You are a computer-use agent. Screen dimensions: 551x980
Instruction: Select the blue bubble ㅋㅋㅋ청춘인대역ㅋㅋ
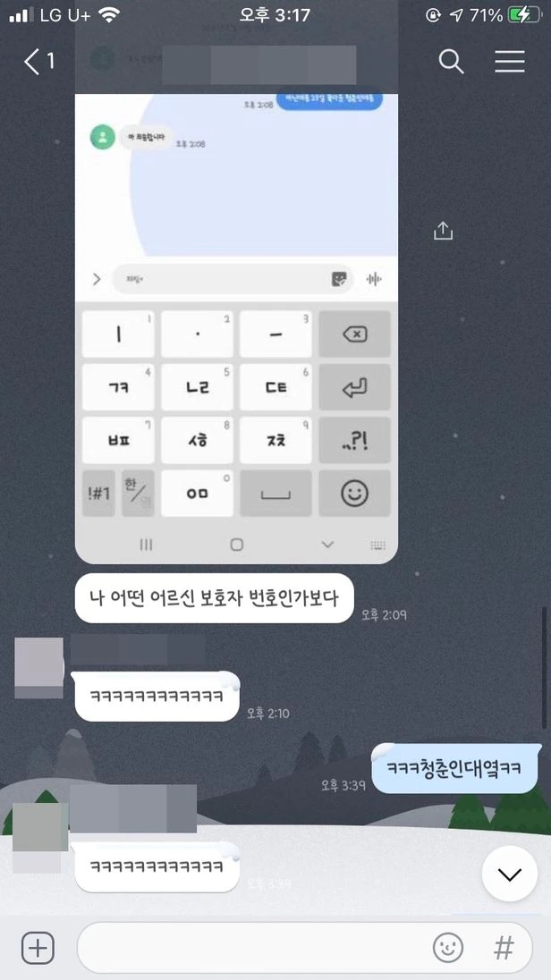point(454,768)
